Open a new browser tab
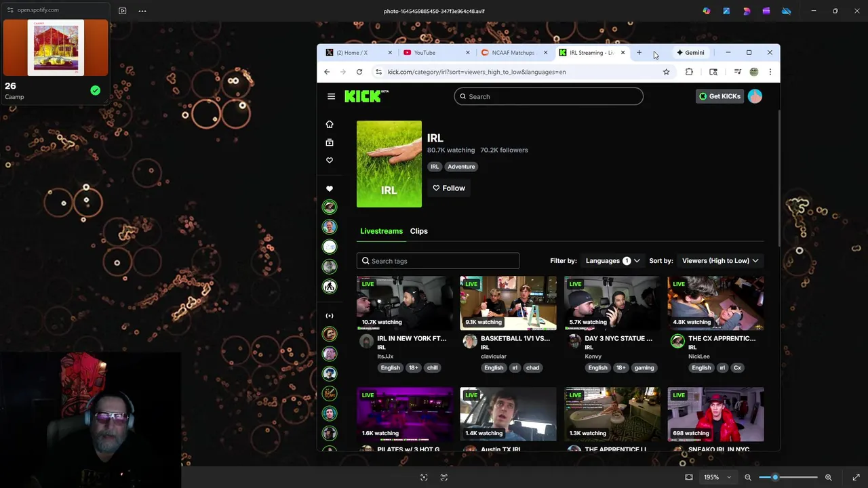 click(x=639, y=53)
